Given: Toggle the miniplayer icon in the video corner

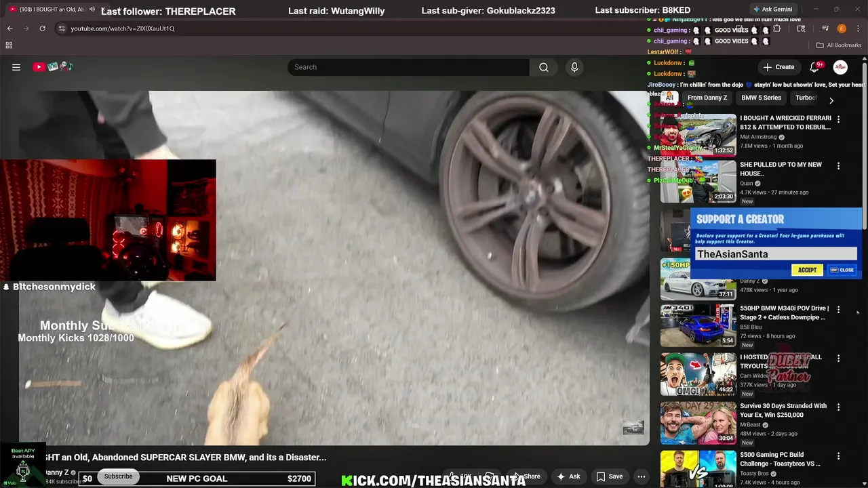Looking at the screenshot, I should click(x=633, y=428).
